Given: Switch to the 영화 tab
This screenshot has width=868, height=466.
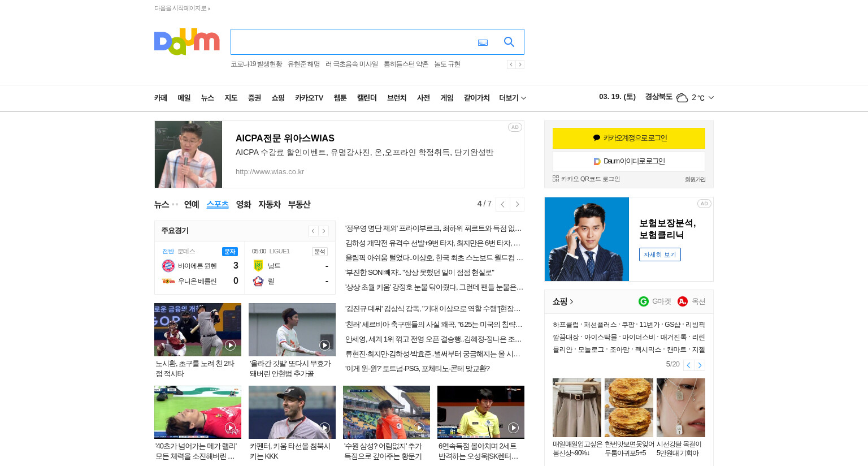Looking at the screenshot, I should click(x=244, y=204).
